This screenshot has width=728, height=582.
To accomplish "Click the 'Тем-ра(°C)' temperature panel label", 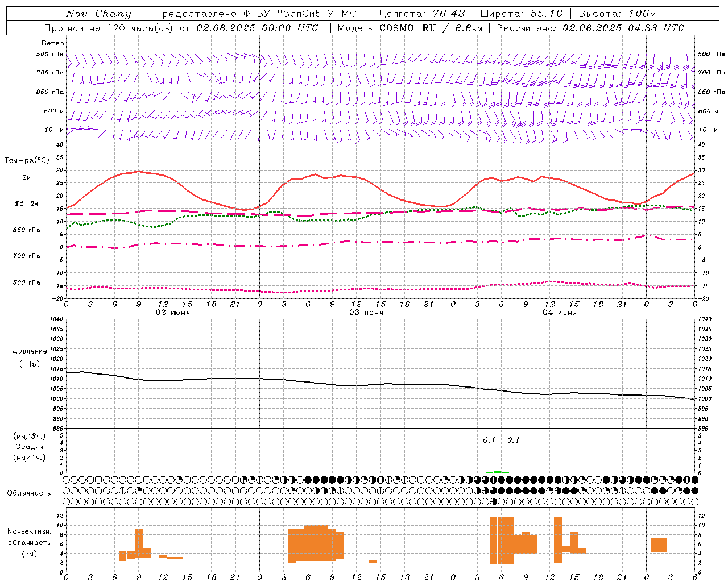I will click(x=27, y=161).
